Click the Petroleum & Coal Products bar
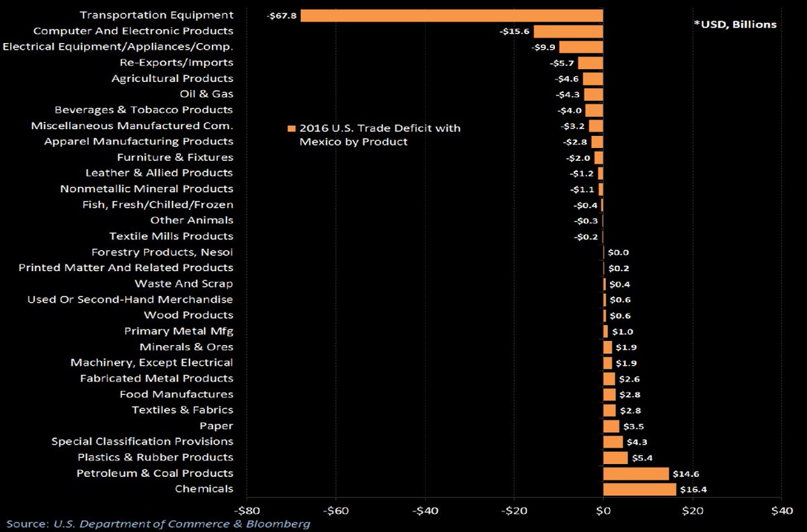The width and height of the screenshot is (807, 532). point(636,473)
